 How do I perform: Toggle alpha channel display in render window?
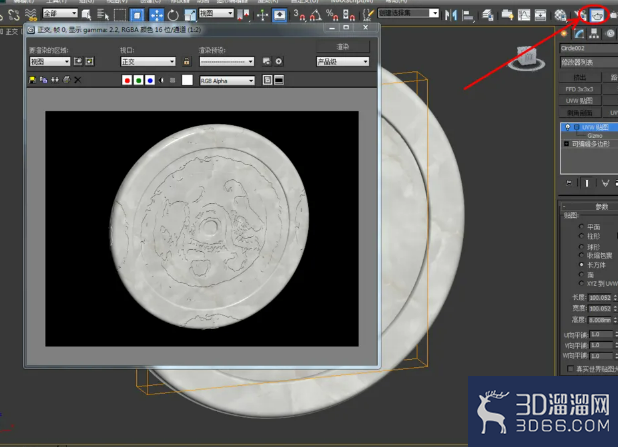click(x=161, y=80)
